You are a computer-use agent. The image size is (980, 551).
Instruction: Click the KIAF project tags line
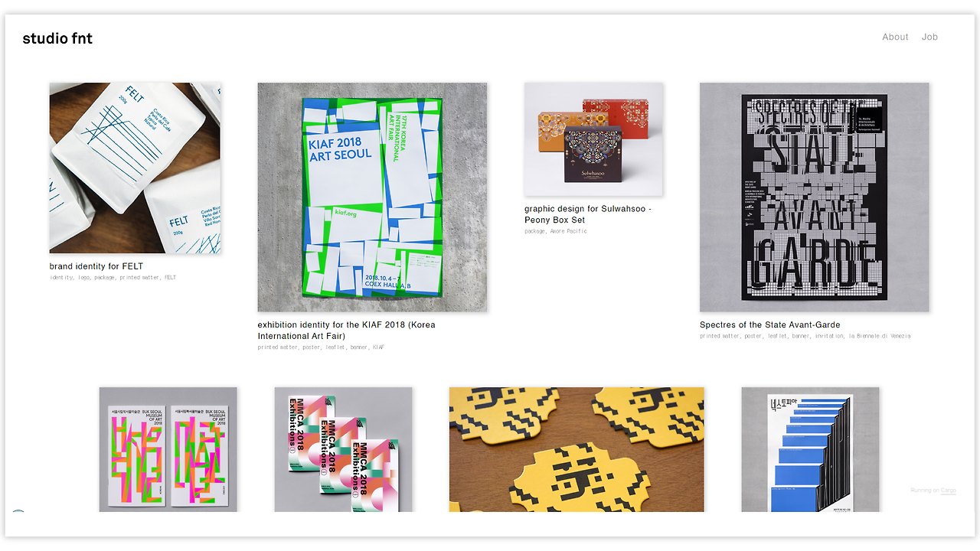coord(321,347)
